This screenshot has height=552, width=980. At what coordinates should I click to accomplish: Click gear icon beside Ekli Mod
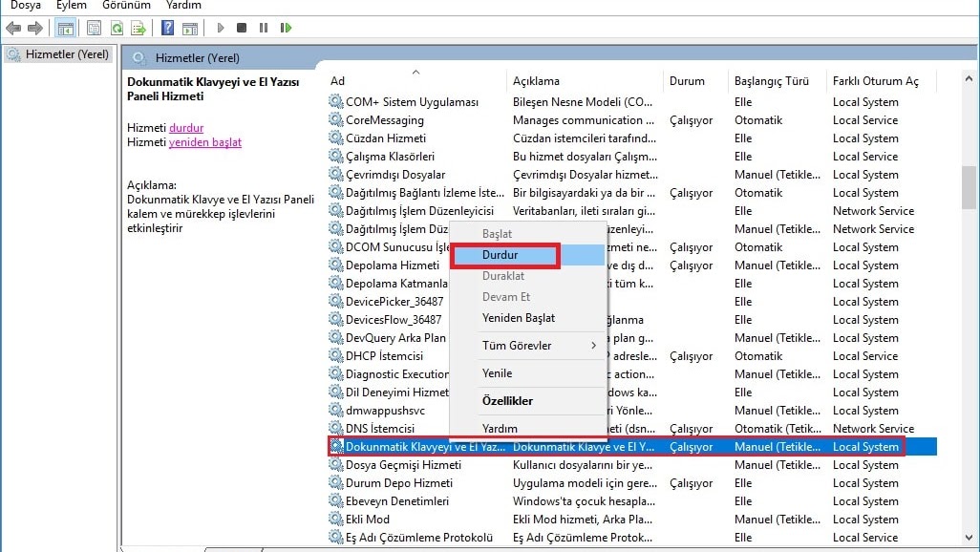coord(336,519)
